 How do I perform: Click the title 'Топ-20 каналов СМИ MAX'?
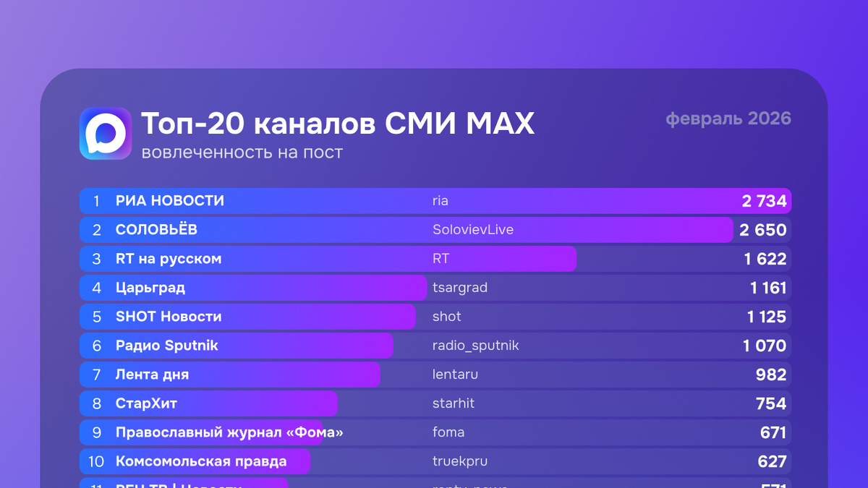(x=338, y=124)
